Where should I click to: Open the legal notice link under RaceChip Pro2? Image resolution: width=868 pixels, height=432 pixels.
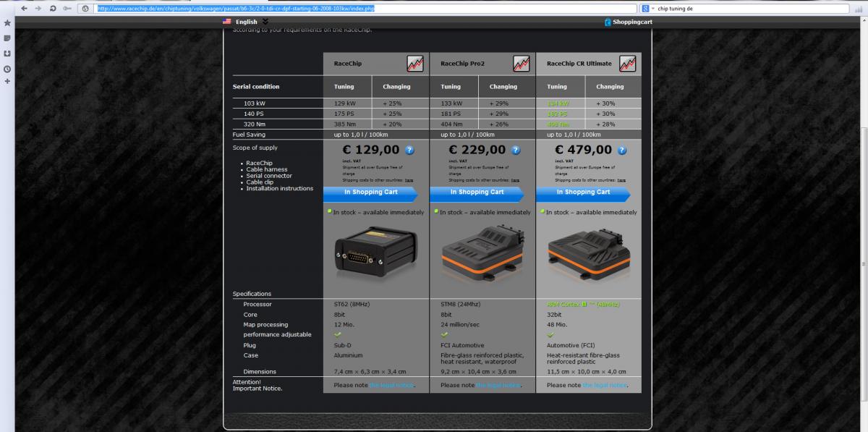[498, 385]
